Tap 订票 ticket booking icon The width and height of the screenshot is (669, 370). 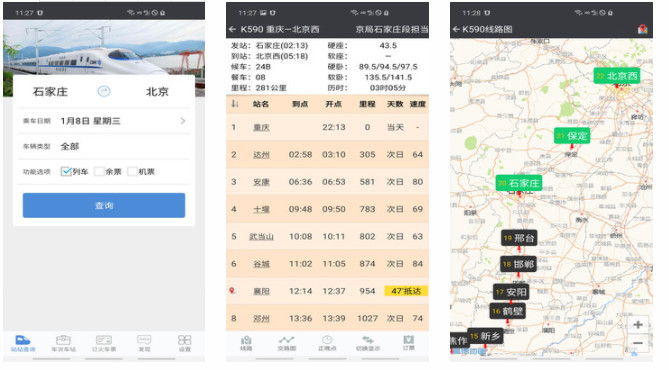point(408,343)
